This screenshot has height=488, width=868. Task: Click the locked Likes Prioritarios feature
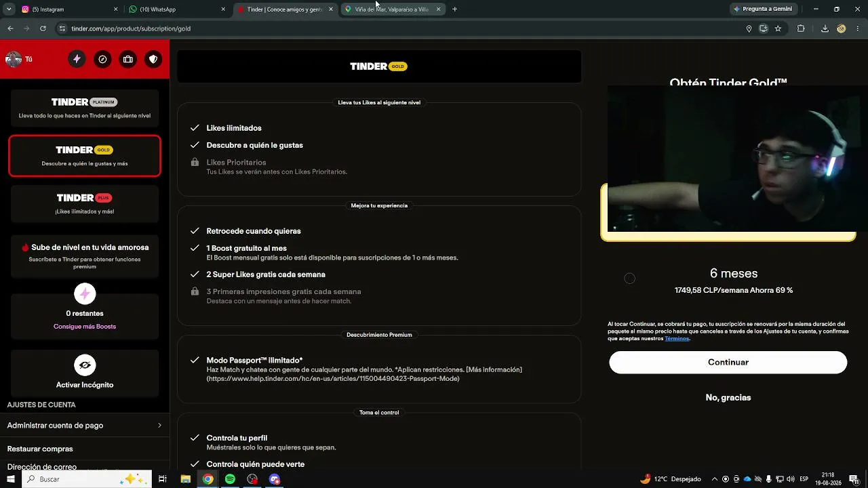[x=236, y=163]
